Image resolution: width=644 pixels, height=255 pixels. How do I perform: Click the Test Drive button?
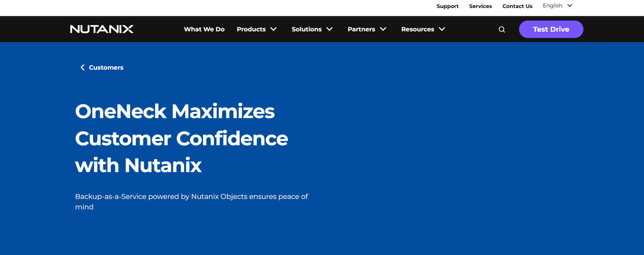point(551,29)
